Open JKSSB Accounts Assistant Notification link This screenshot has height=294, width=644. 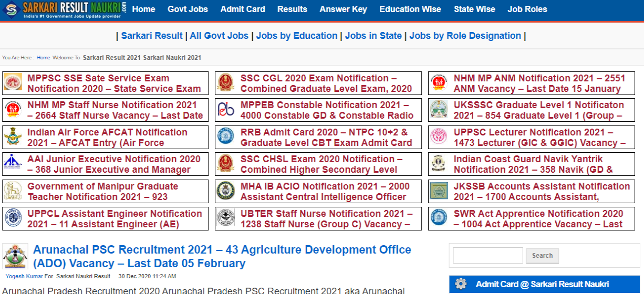pyautogui.click(x=542, y=192)
